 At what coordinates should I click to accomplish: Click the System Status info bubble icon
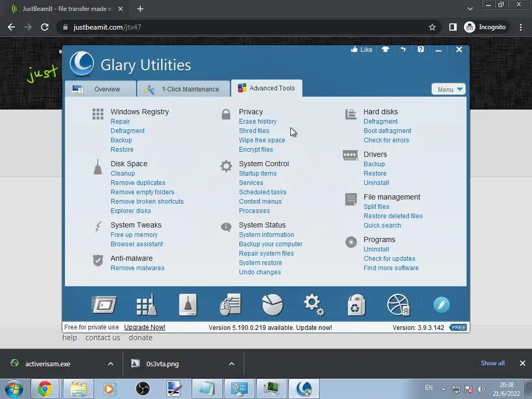226,227
